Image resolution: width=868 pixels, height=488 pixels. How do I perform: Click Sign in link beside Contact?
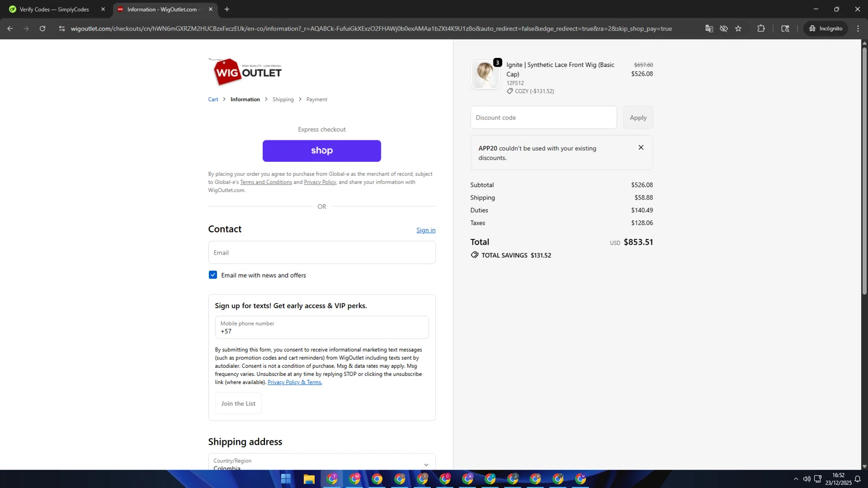426,230
